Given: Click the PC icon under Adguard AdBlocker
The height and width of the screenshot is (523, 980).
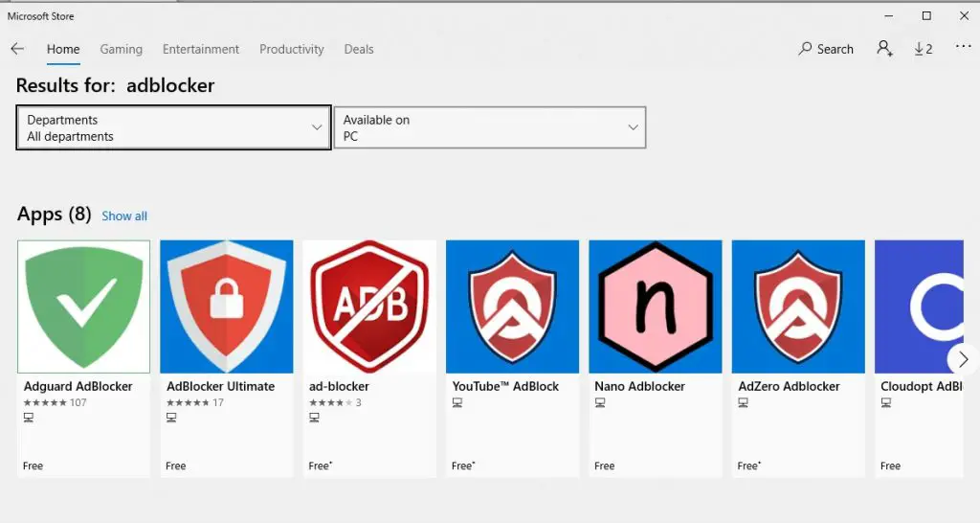Looking at the screenshot, I should point(29,418).
